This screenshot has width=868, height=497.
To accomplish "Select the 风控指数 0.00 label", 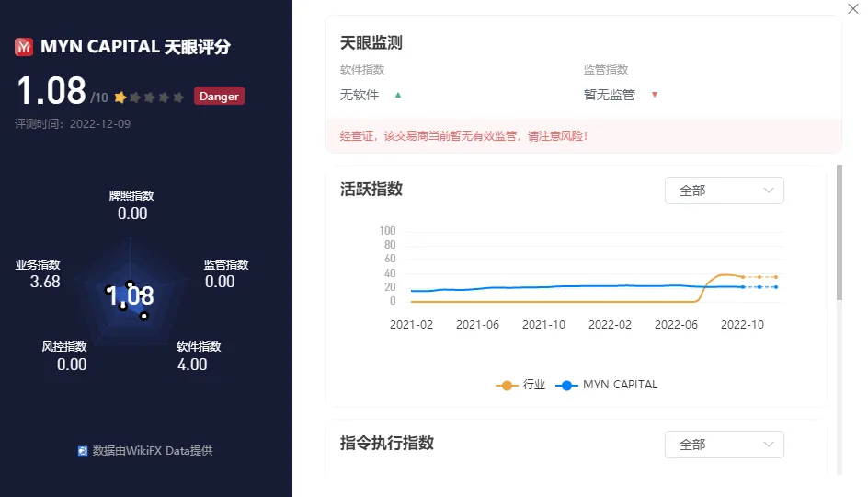I will pyautogui.click(x=64, y=355).
